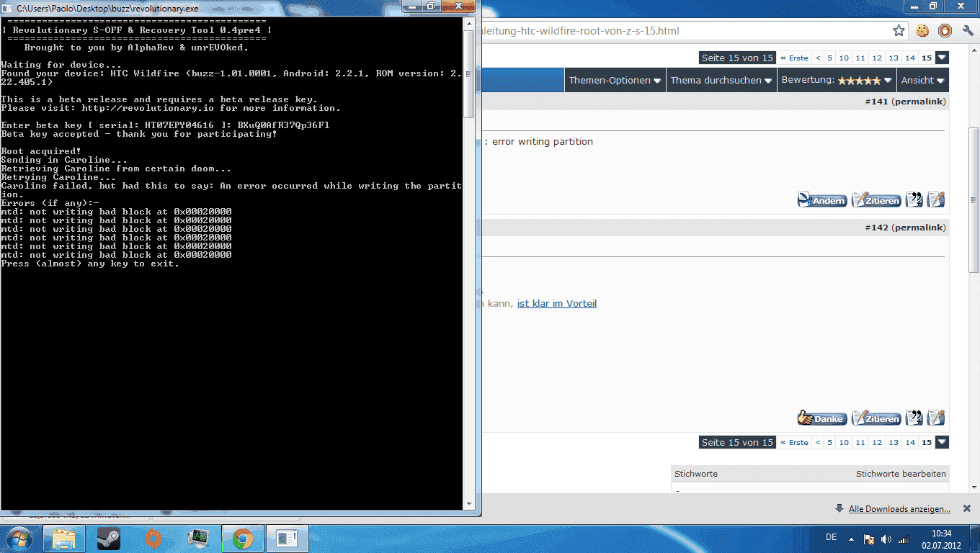Open Steam from the taskbar

(x=109, y=538)
